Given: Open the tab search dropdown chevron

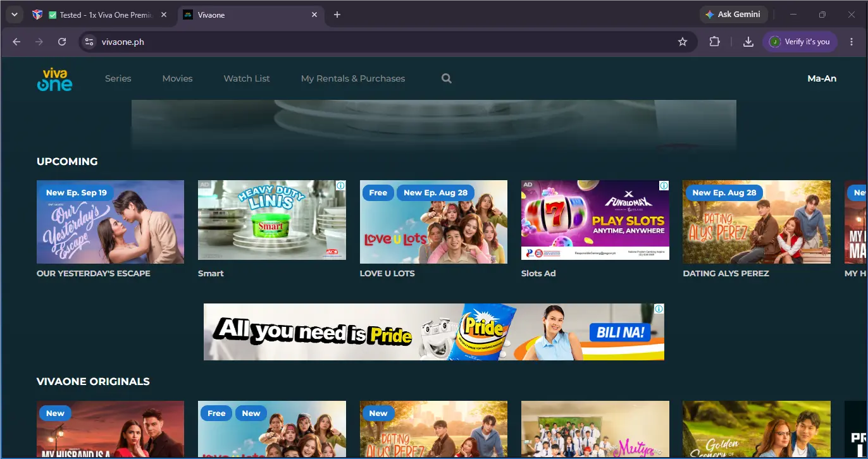Looking at the screenshot, I should pos(14,15).
